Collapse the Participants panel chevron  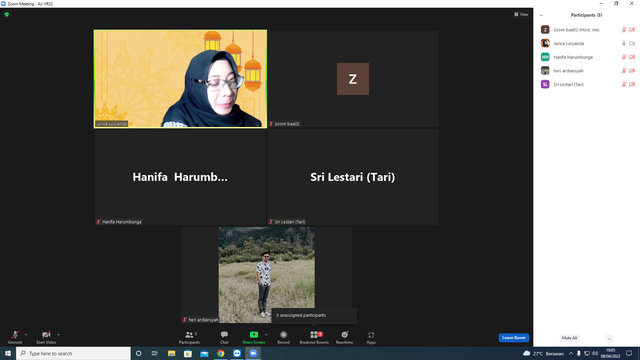pos(541,15)
